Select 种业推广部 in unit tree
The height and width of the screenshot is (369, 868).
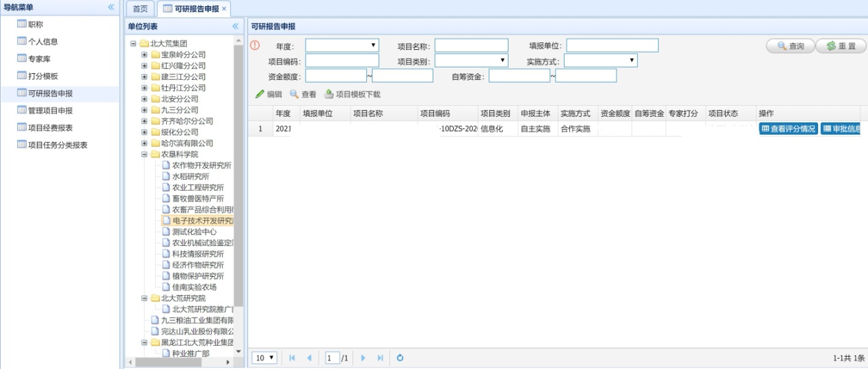pos(191,353)
